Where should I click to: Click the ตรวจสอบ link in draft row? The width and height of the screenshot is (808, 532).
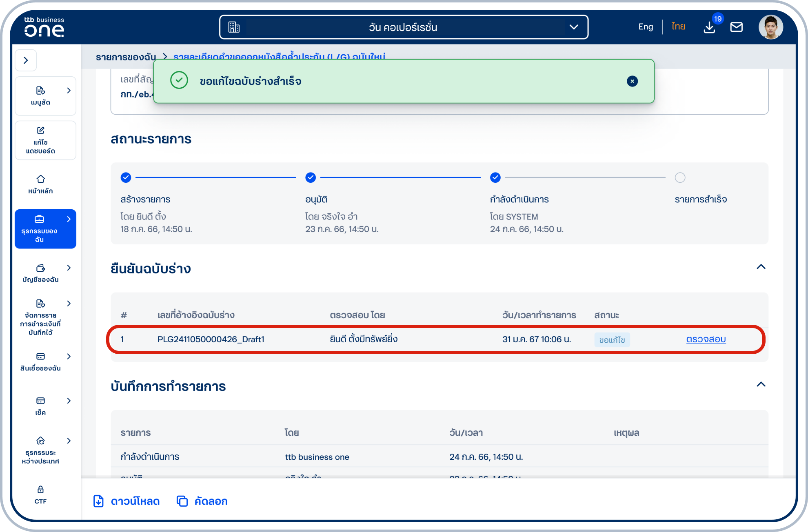tap(706, 339)
